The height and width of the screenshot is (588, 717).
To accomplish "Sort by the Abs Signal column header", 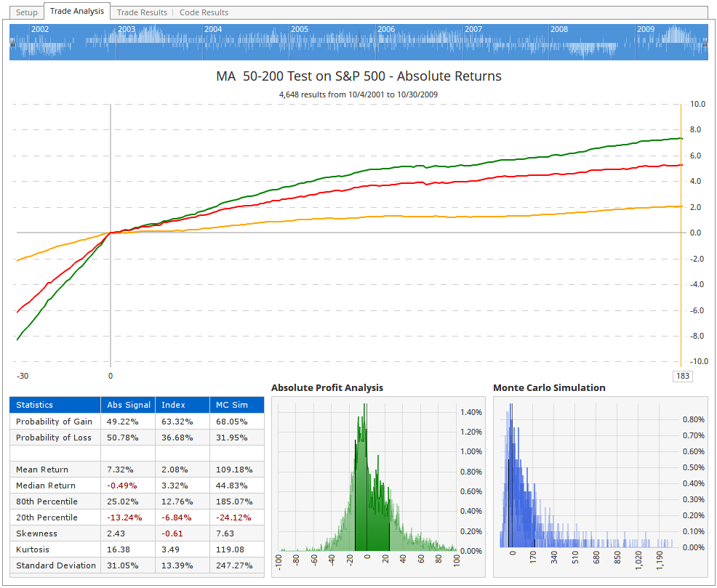I will pyautogui.click(x=128, y=405).
